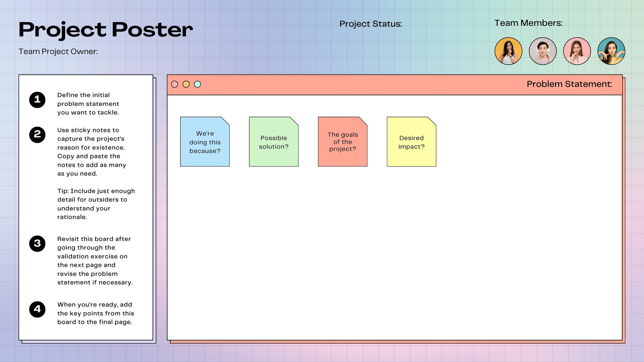
Task: Select the "Revisit this board after" instruction
Action: point(95,261)
